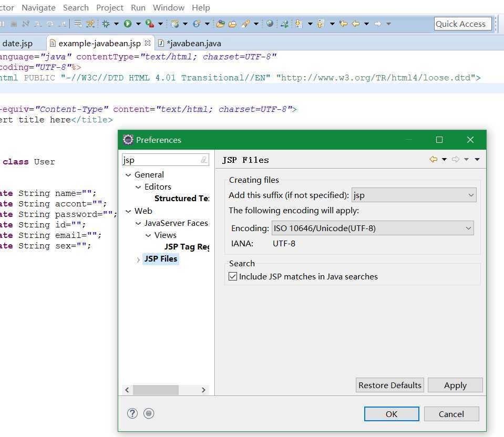
Task: Click the tree scrollbar left arrow
Action: tap(127, 390)
